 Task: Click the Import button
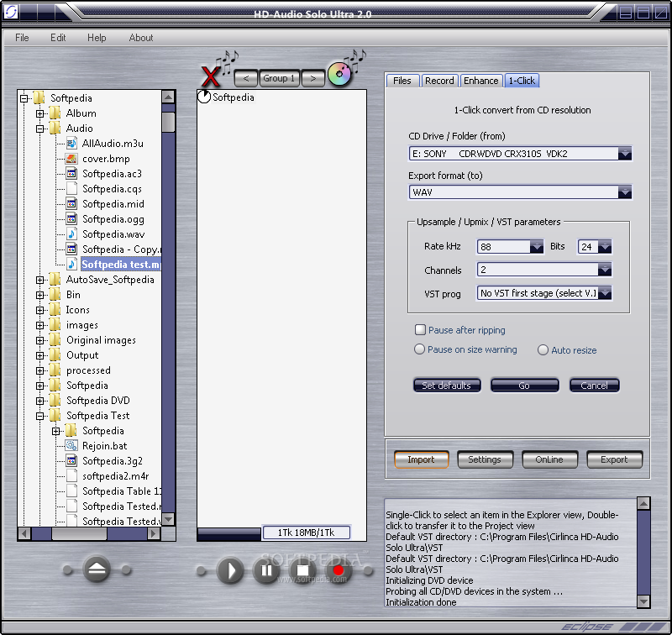pos(421,459)
